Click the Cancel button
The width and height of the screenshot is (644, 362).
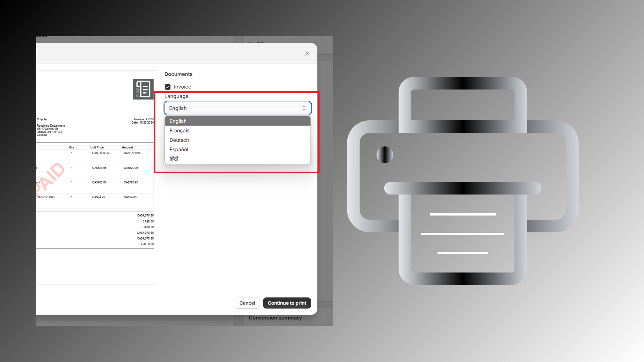pyautogui.click(x=247, y=303)
